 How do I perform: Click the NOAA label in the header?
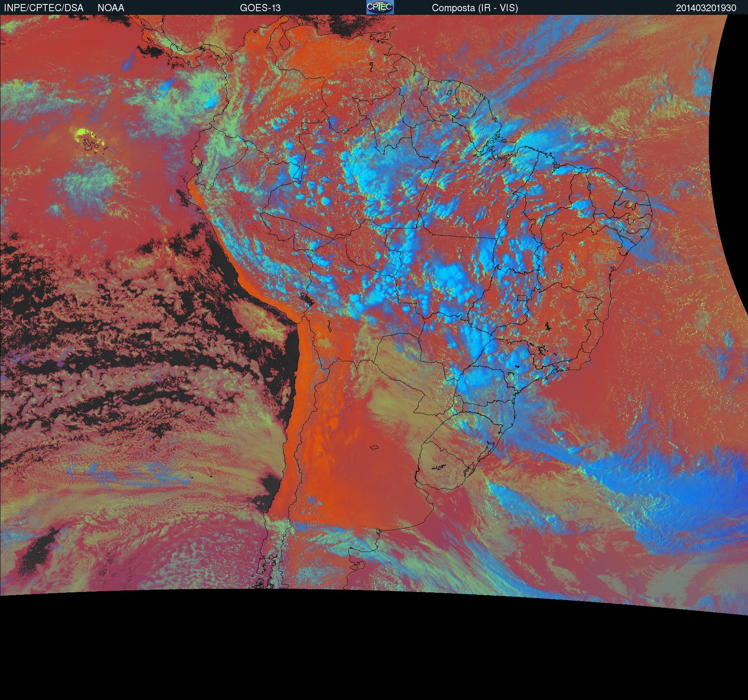[x=111, y=8]
